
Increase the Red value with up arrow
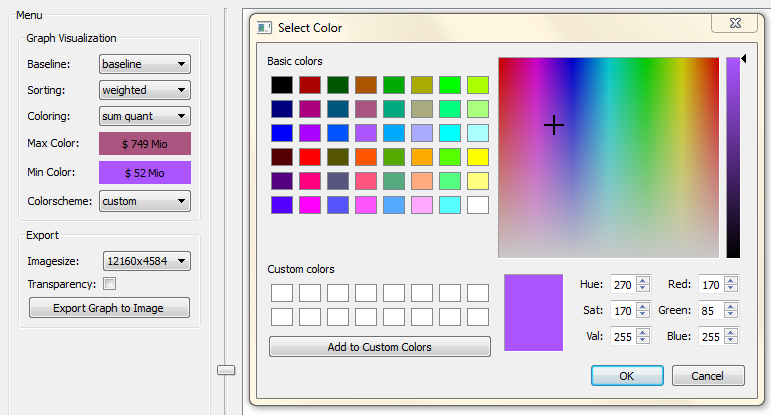point(731,281)
